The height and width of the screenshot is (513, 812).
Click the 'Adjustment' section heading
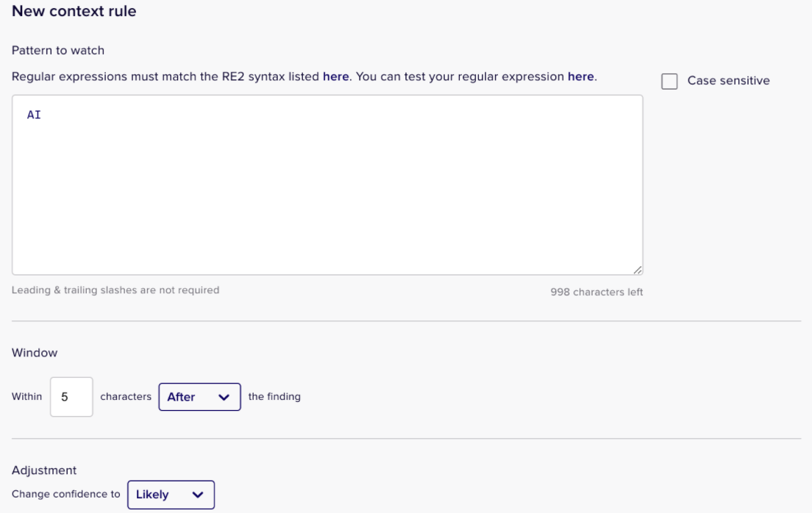click(44, 470)
